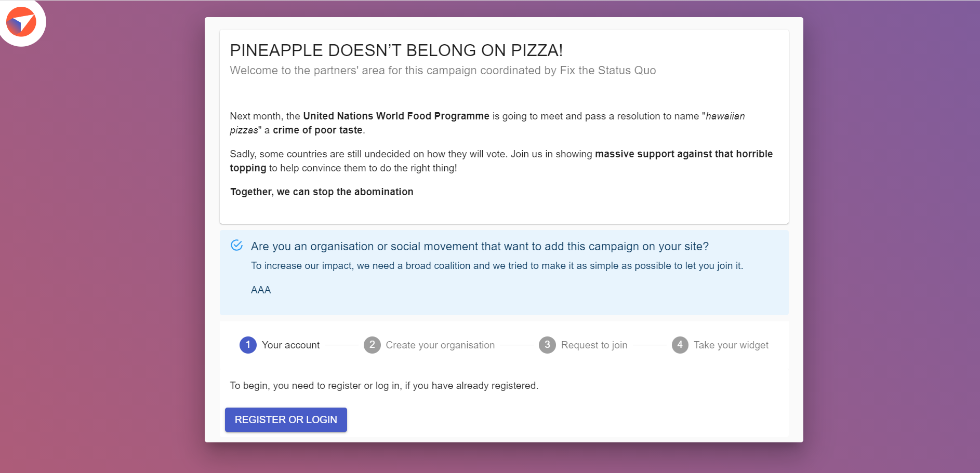The width and height of the screenshot is (980, 473).
Task: Click the check-circle icon in the blue info box
Action: (236, 245)
